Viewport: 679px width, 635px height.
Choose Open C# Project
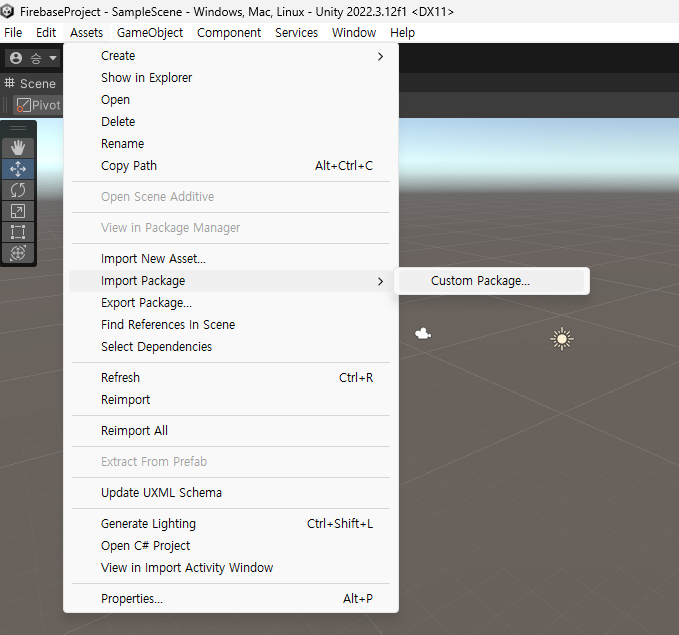click(231, 546)
